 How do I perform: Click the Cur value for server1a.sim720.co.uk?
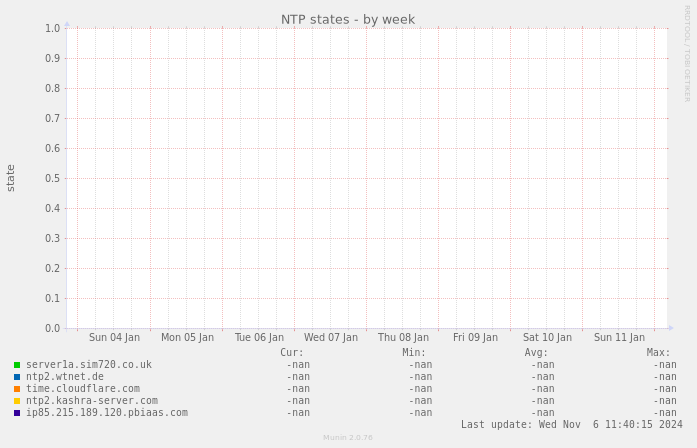298,365
